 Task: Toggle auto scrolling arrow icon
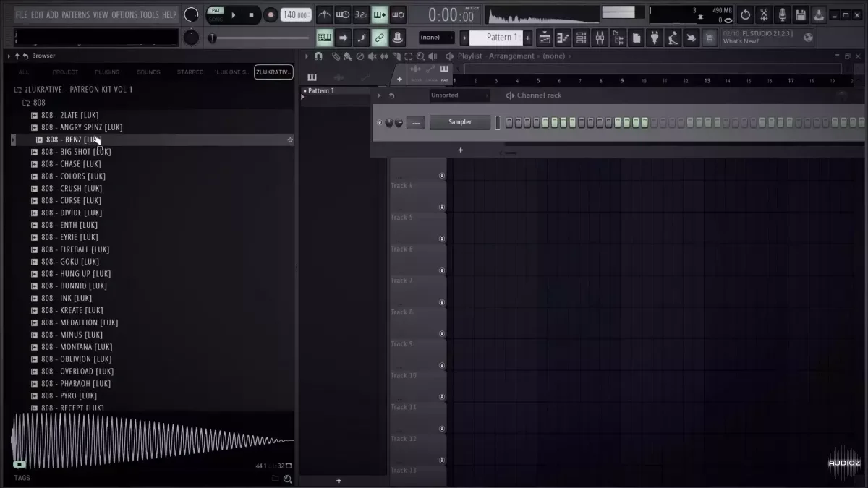click(x=343, y=38)
